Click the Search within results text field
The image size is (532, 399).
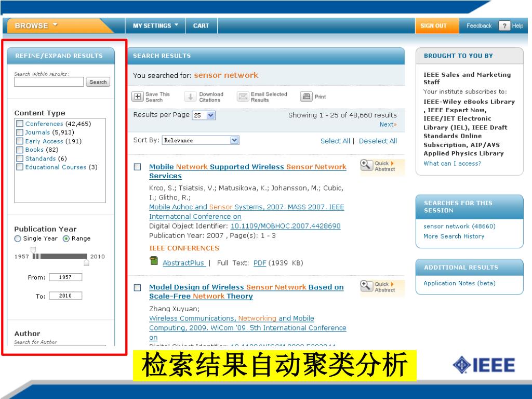click(x=49, y=82)
